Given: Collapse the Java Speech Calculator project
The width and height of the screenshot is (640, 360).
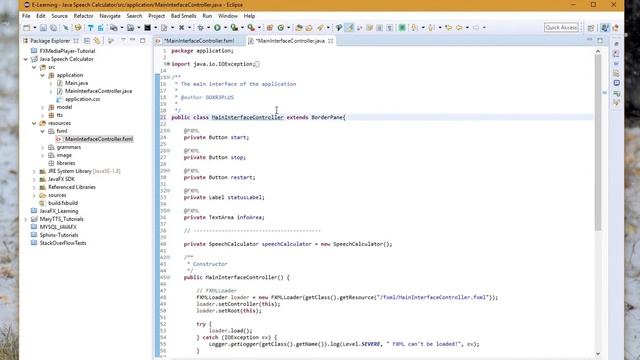Looking at the screenshot, I should point(26,59).
